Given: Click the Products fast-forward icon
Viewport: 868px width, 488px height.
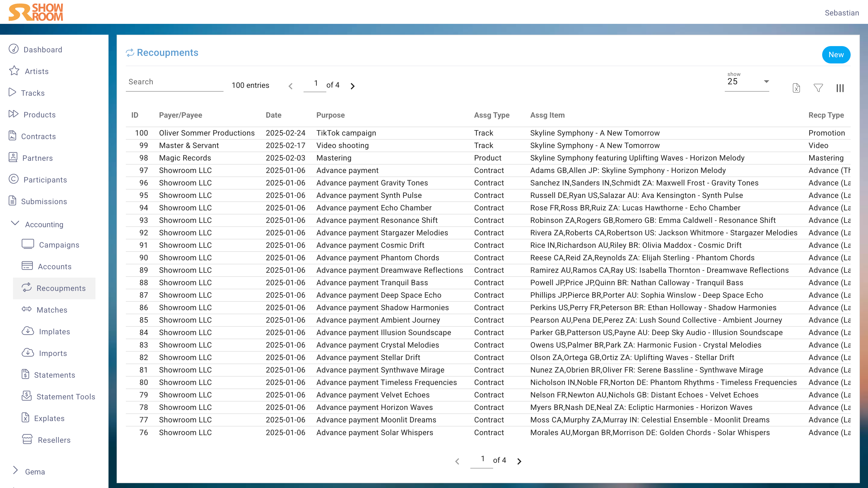Looking at the screenshot, I should pos(14,114).
